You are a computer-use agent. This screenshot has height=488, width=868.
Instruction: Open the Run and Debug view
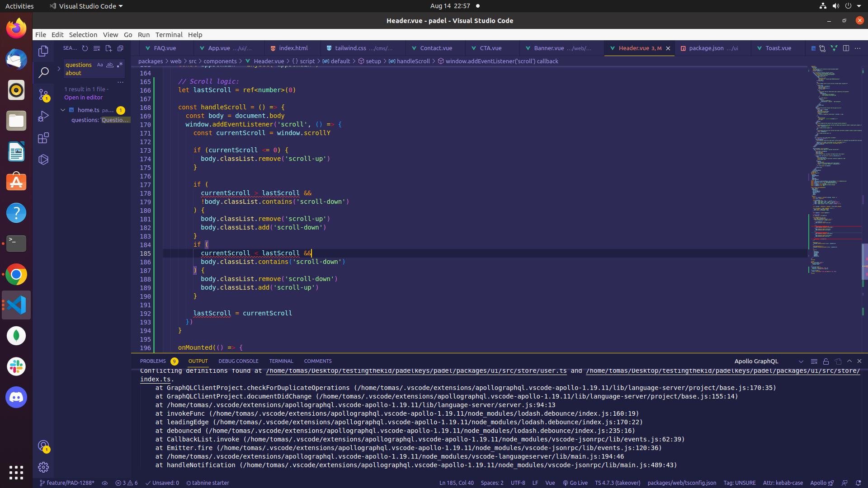pos(43,116)
